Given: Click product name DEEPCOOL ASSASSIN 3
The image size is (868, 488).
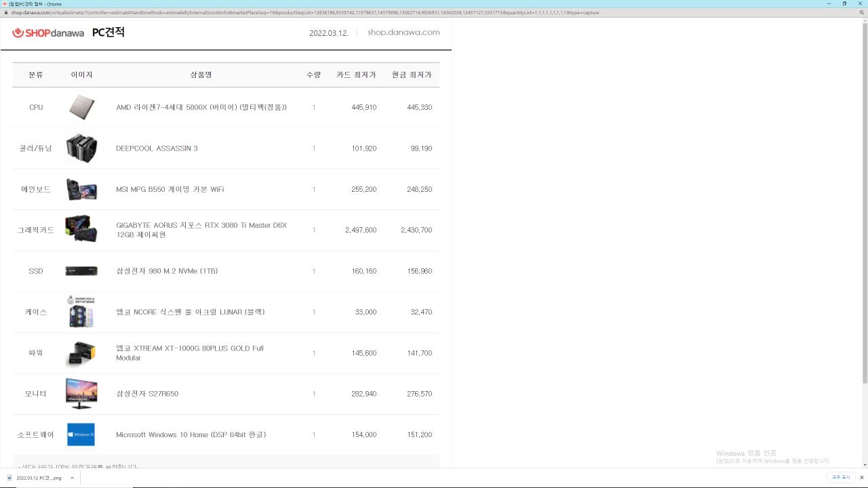Looking at the screenshot, I should [x=157, y=148].
